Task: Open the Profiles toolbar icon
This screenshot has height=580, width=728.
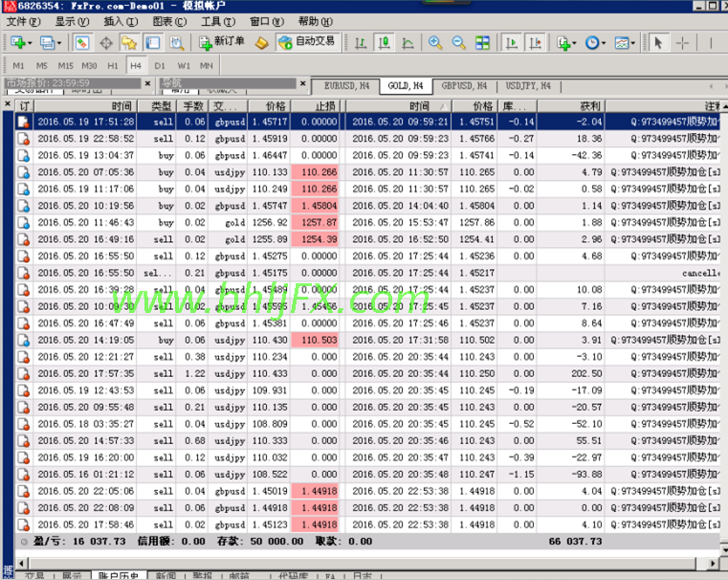Action: [x=47, y=43]
